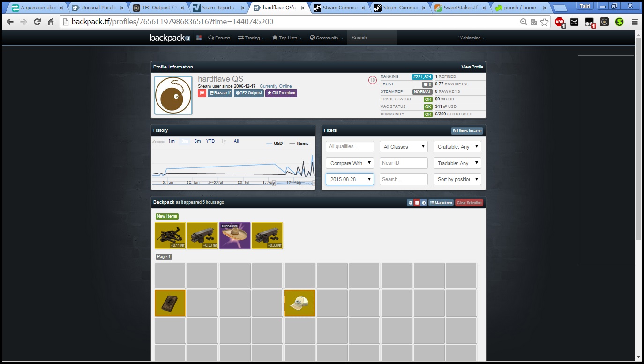Screen dimensions: 644x364
Task: Click the Steam extension icon in toolbar
Action: click(x=574, y=22)
